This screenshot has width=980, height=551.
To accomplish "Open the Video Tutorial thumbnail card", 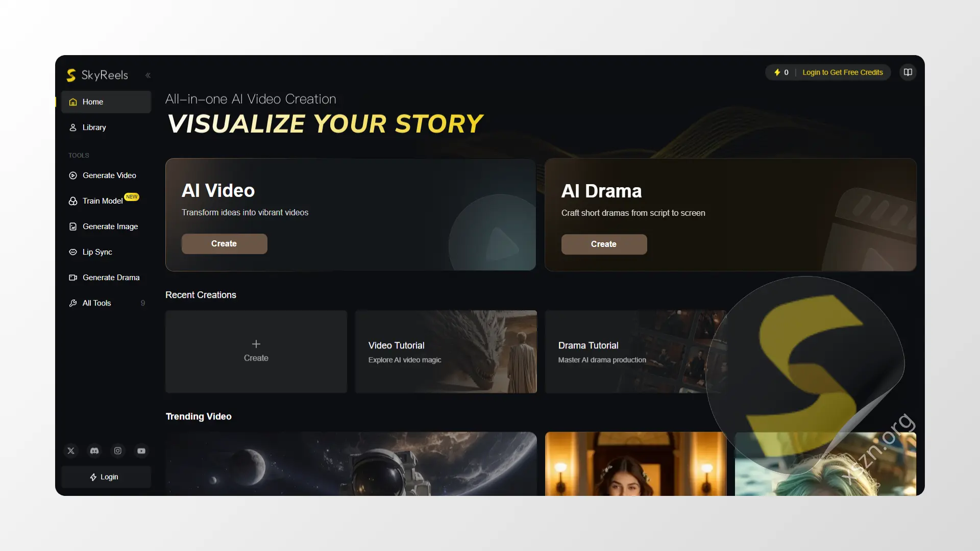I will pyautogui.click(x=446, y=352).
